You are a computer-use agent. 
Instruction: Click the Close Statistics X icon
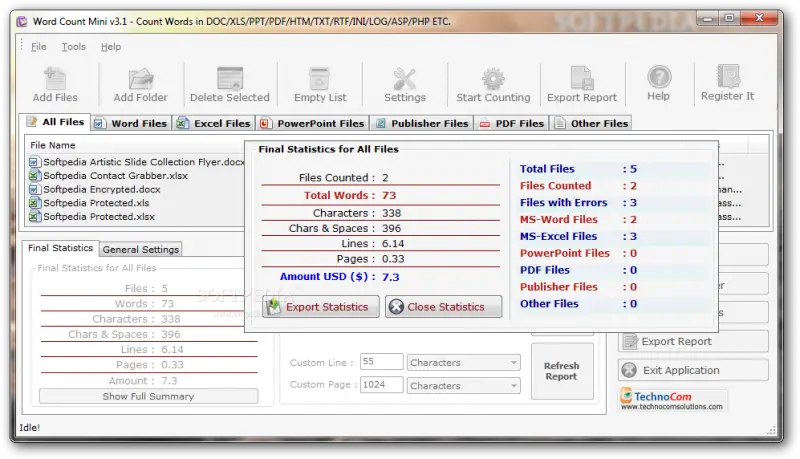click(x=396, y=307)
